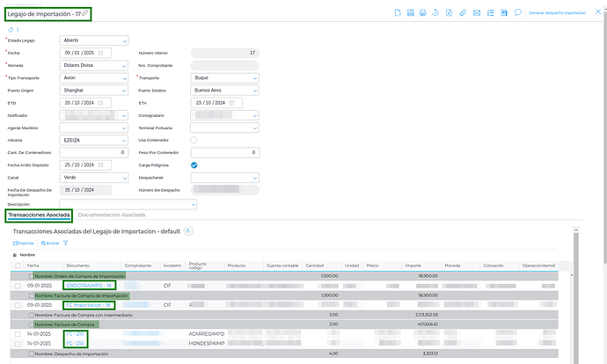Check the Orden de Compra de Importación group checkbox

click(31, 276)
